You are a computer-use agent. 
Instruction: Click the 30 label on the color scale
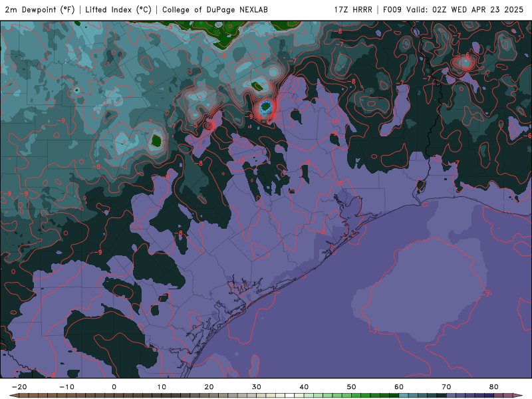tap(257, 387)
